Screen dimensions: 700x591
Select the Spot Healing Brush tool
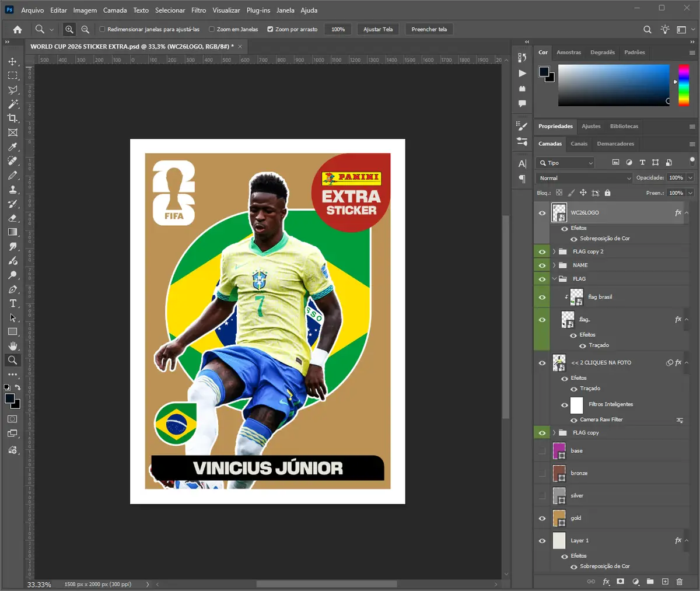click(13, 161)
